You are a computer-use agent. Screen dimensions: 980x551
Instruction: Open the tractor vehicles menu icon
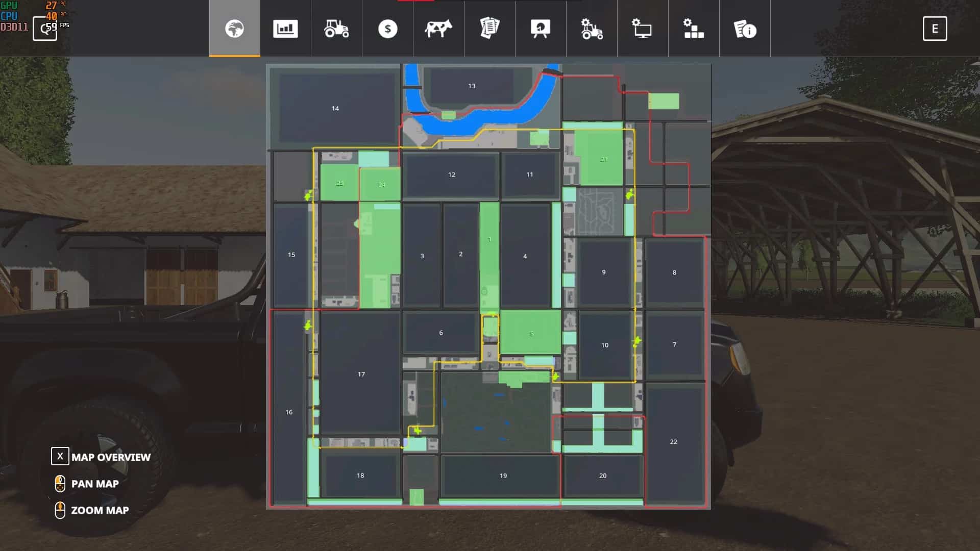point(336,29)
